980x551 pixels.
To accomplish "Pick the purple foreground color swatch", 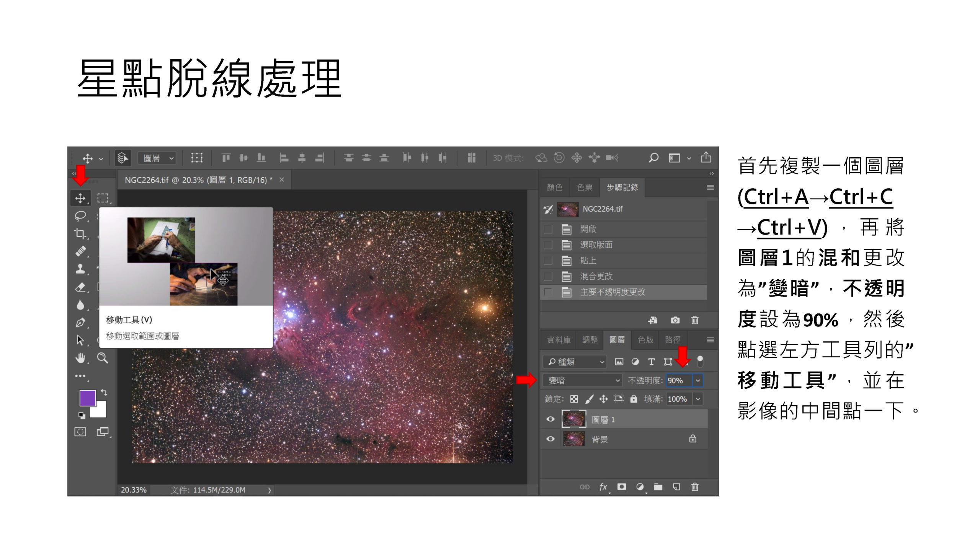I will click(87, 398).
